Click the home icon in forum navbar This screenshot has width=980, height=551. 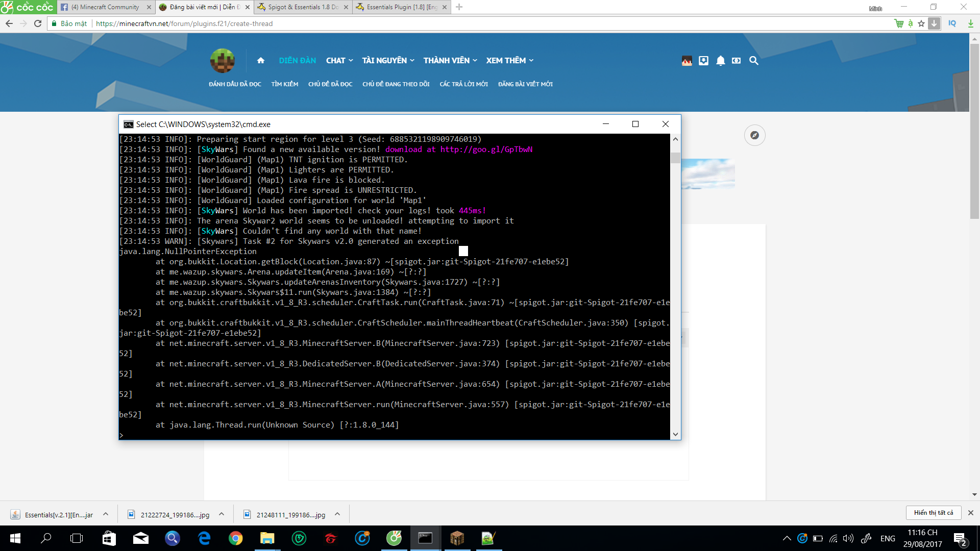(x=261, y=60)
